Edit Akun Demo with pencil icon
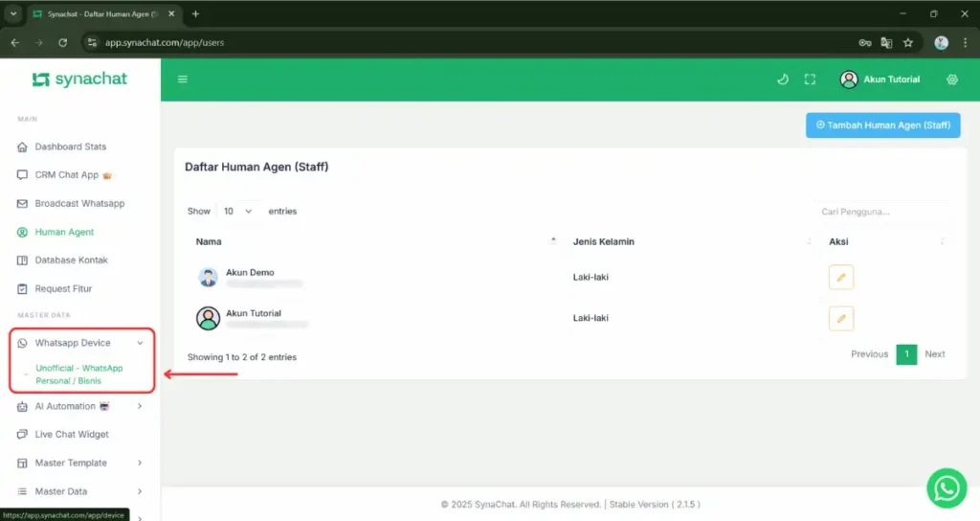Image resolution: width=980 pixels, height=521 pixels. [x=841, y=277]
